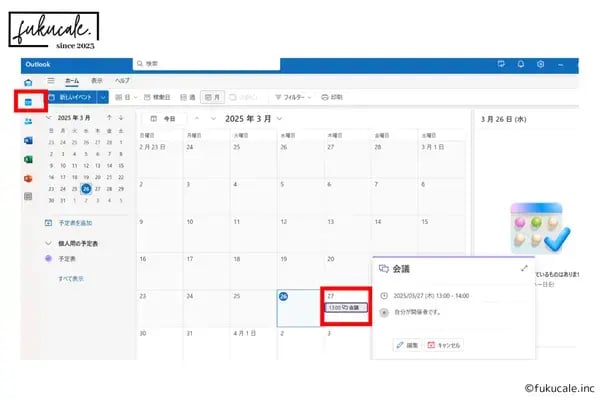Go to next month in main calendar

point(213,119)
